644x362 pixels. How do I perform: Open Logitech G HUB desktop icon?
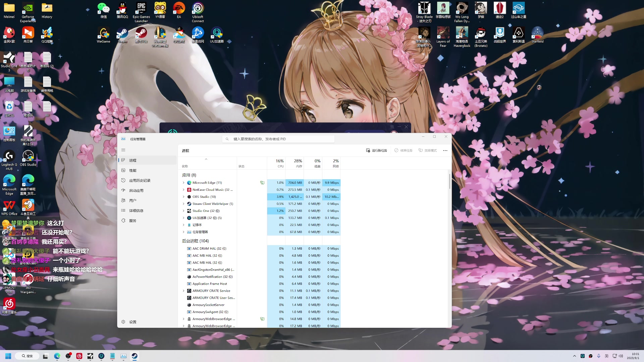click(9, 160)
